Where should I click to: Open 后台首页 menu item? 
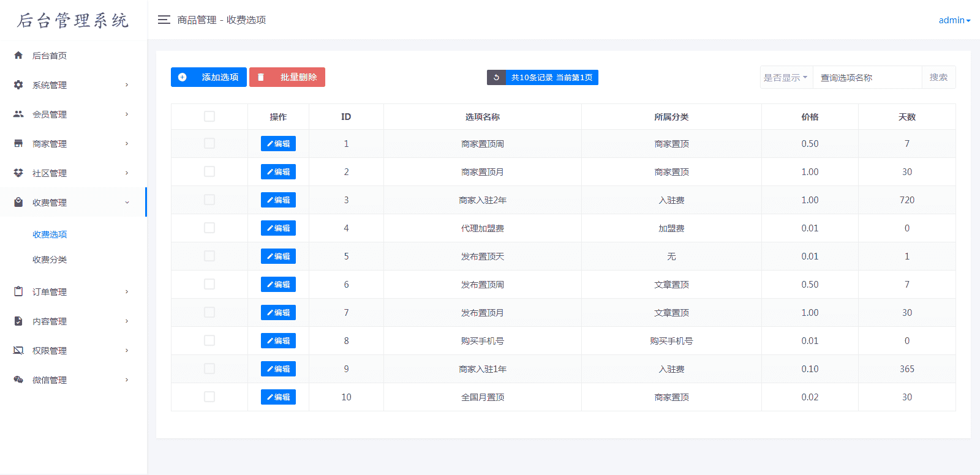pos(73,55)
